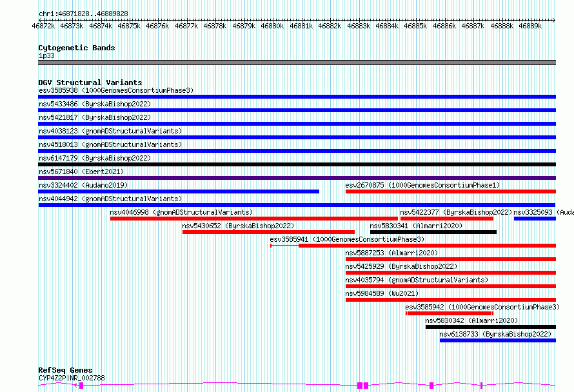Open nsv5430652 (ByrskaBishop2022) label

pos(238,226)
